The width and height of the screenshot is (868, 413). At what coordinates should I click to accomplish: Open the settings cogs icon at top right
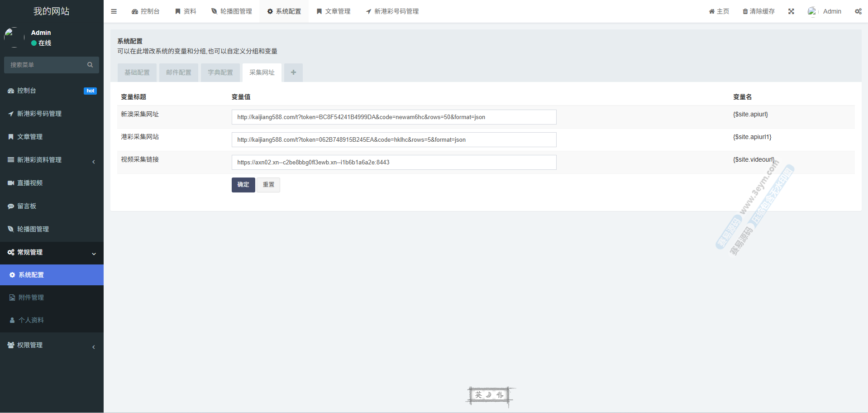pos(858,11)
